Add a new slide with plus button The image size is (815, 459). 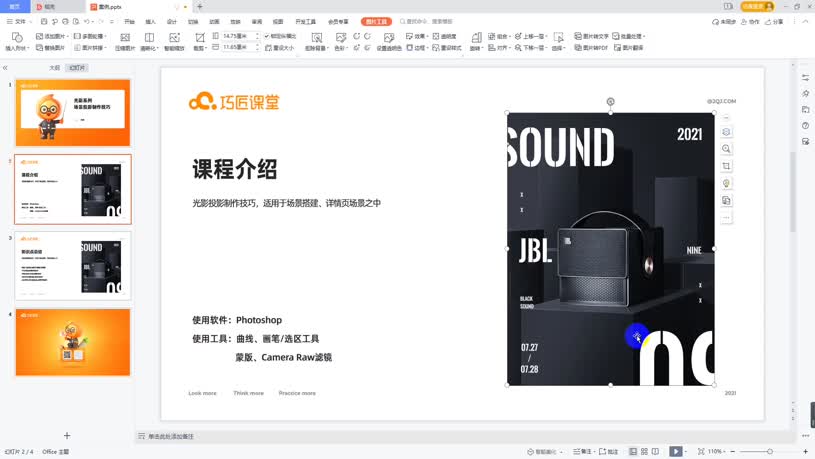click(x=67, y=436)
